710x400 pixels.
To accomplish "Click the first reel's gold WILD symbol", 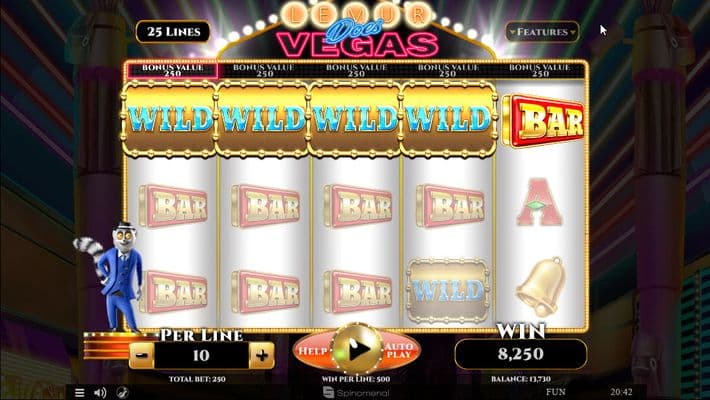I will coord(169,119).
